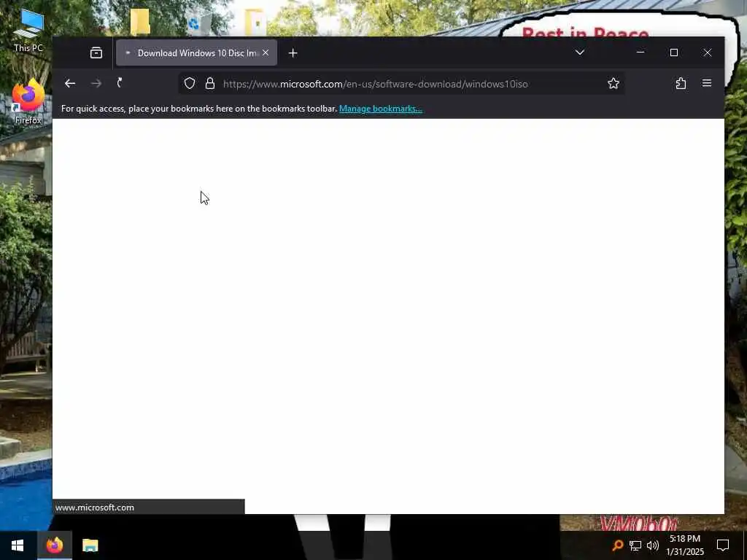The image size is (747, 560).
Task: Open the tracking protection shield icon
Action: [190, 83]
